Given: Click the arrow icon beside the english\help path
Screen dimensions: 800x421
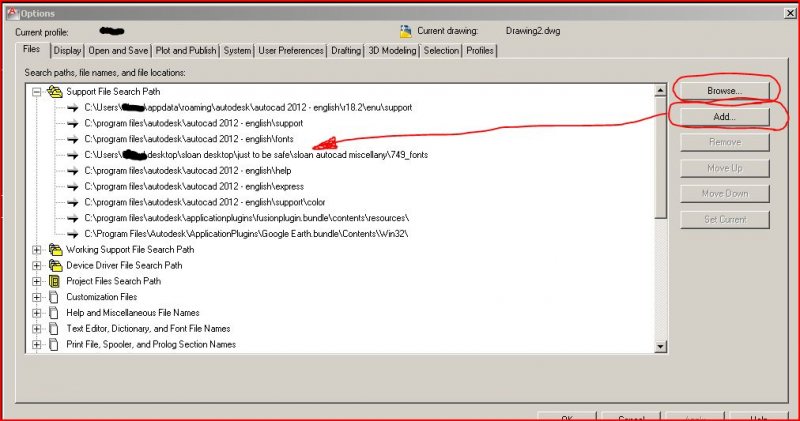Looking at the screenshot, I should click(72, 171).
